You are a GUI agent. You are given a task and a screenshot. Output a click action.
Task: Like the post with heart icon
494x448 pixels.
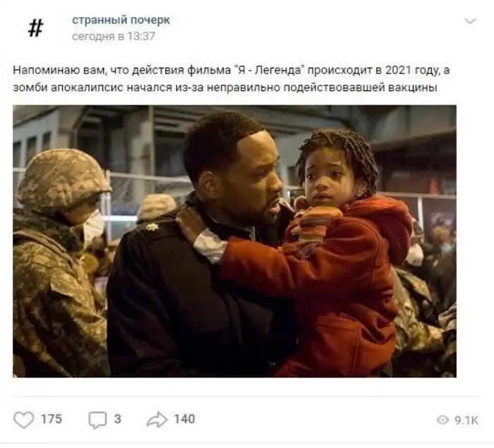[x=23, y=420]
